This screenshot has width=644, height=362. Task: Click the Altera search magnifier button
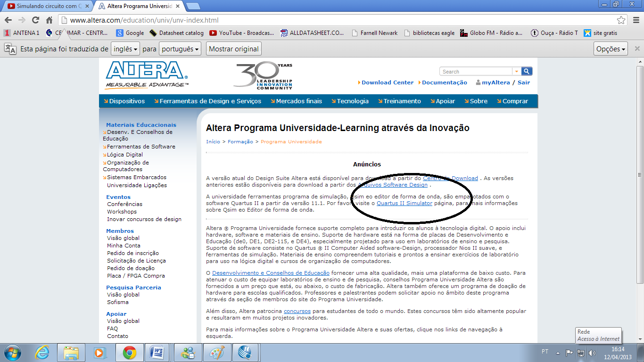click(x=527, y=71)
